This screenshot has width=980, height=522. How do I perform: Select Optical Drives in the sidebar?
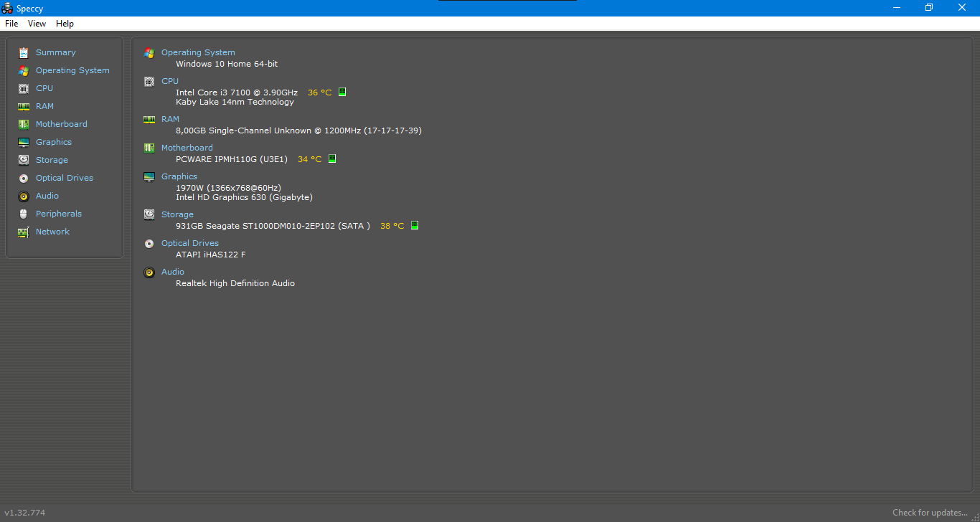point(65,178)
